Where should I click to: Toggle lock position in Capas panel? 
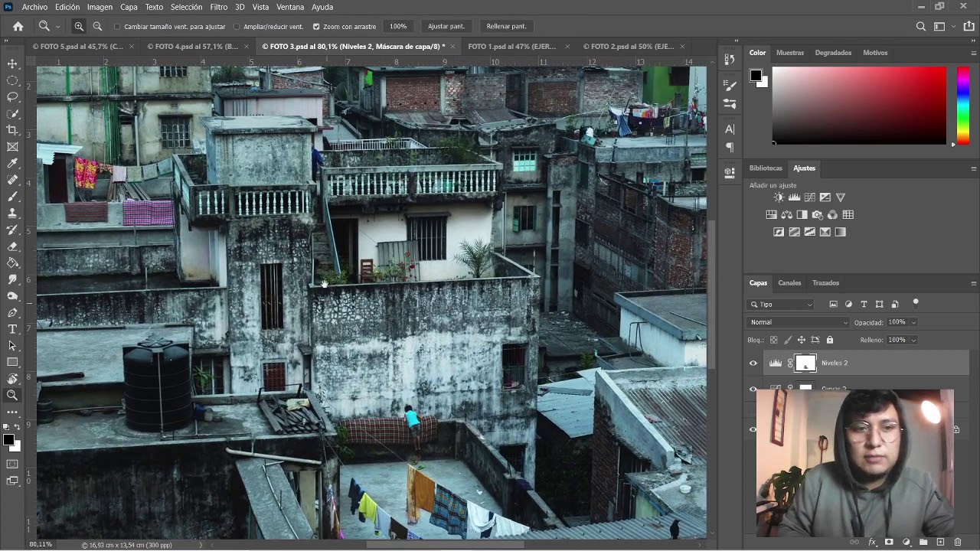pyautogui.click(x=801, y=340)
